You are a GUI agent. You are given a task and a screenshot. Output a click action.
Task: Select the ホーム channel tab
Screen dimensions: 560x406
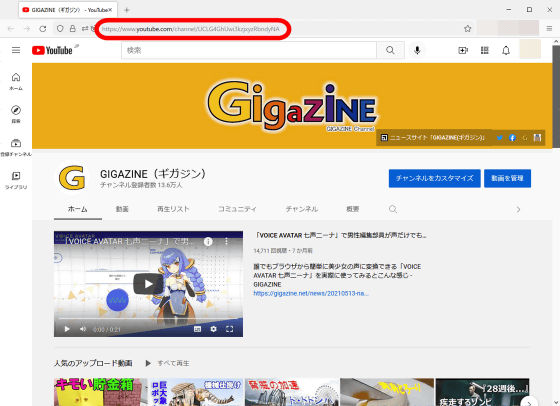pyautogui.click(x=78, y=209)
